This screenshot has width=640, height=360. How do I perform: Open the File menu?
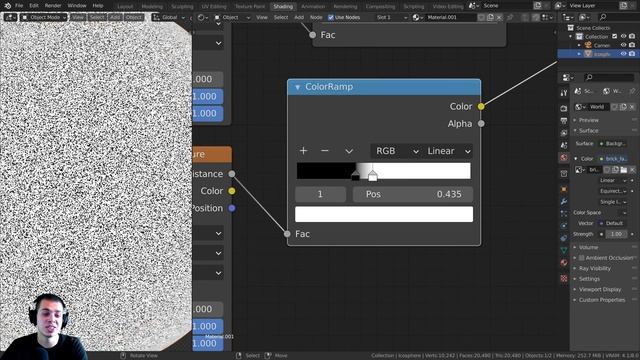point(19,6)
